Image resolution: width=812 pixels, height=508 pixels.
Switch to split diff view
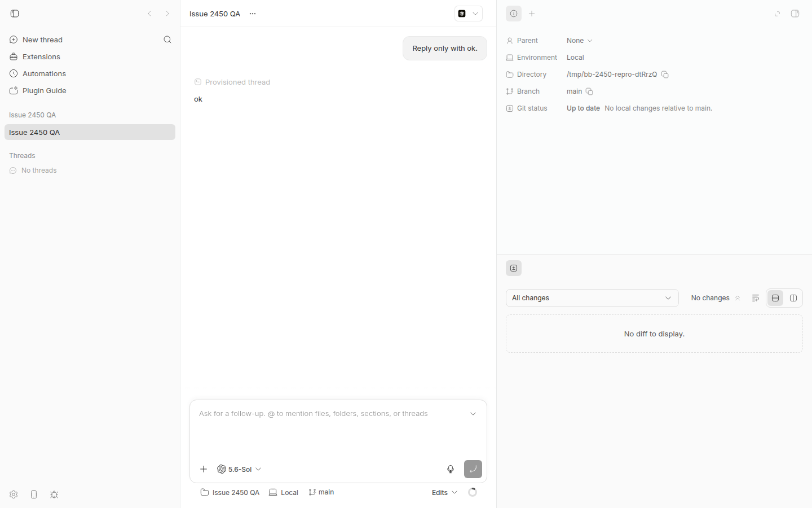click(x=793, y=298)
